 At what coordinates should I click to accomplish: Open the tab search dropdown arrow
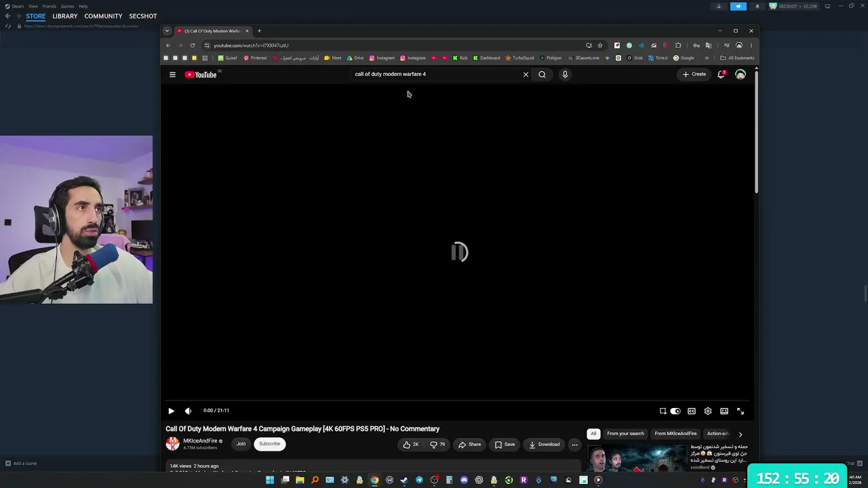pos(167,30)
